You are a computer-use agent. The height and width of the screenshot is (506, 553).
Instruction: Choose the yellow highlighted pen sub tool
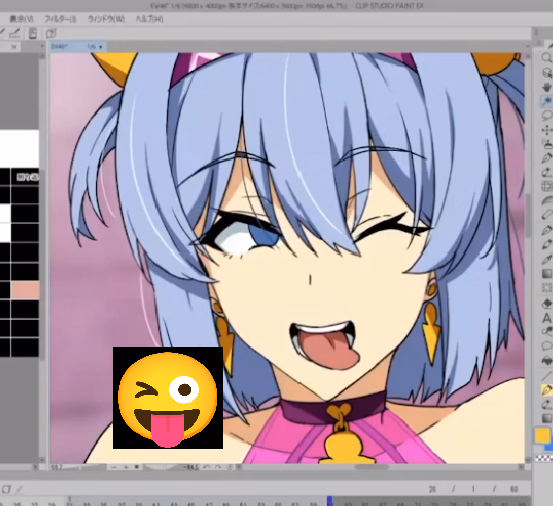pos(546,390)
